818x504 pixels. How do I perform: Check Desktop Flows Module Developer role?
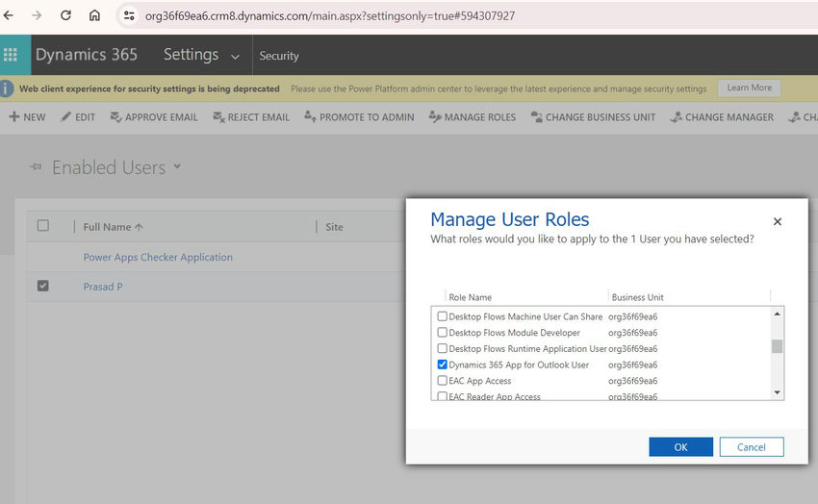442,333
